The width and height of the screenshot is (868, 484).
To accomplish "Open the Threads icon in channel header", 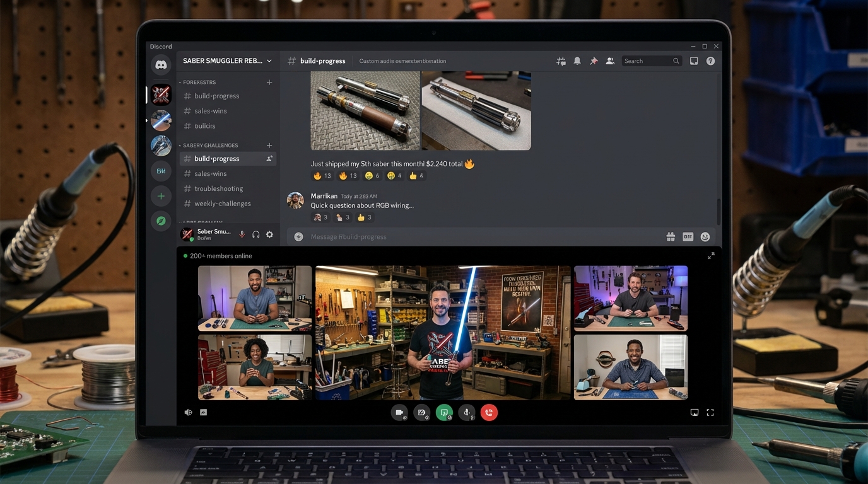I will click(x=561, y=61).
